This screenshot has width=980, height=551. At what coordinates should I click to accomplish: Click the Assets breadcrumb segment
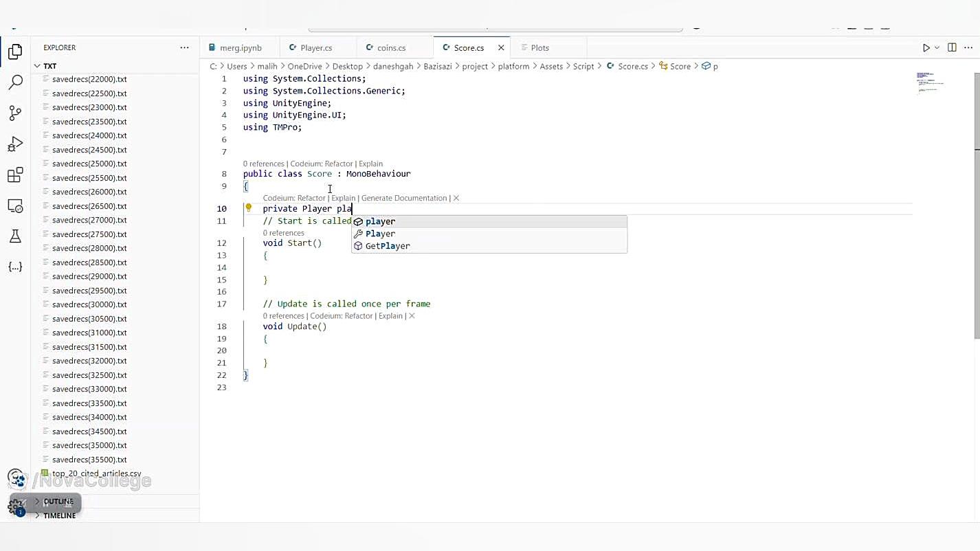551,66
